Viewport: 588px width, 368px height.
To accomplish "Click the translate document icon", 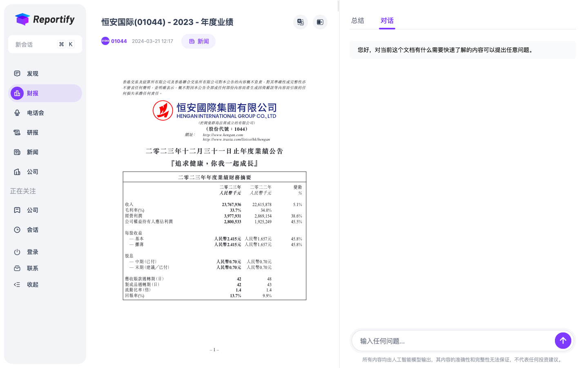I will click(x=301, y=22).
